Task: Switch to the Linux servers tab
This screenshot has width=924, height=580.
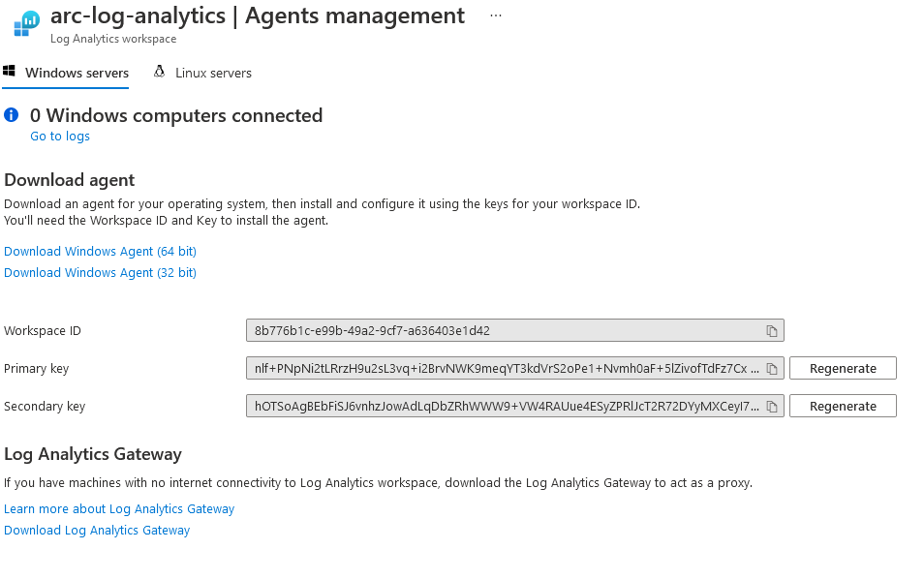Action: point(202,73)
